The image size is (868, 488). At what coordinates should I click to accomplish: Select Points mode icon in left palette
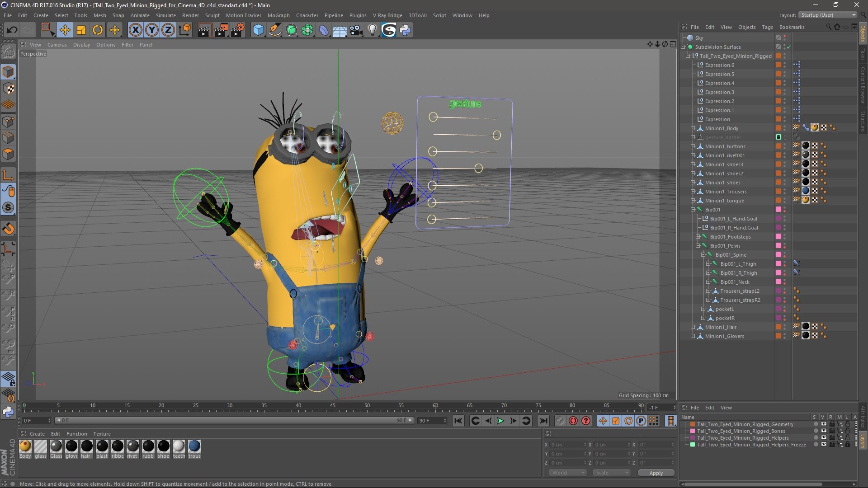pyautogui.click(x=8, y=121)
